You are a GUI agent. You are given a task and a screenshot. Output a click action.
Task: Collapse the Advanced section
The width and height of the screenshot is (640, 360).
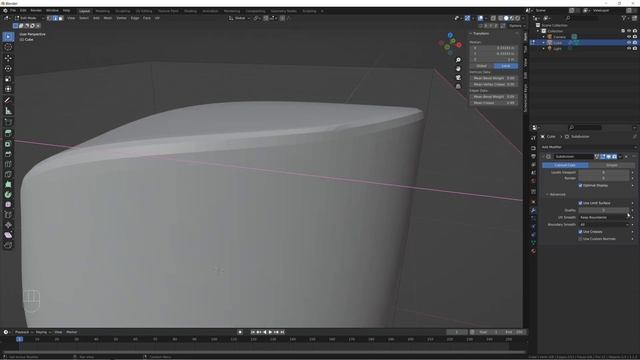pos(556,194)
